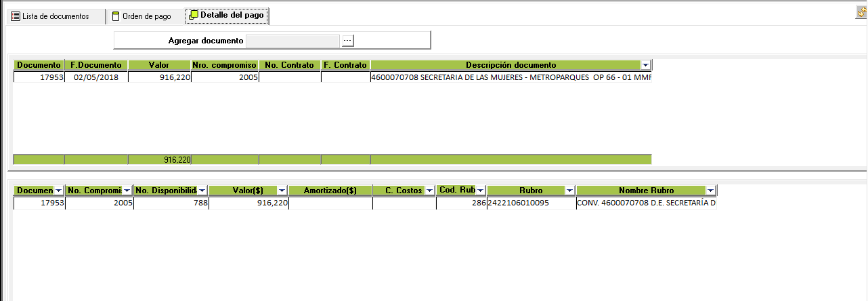Image resolution: width=868 pixels, height=301 pixels.
Task: Expand the Documento filter arrow in lower grid
Action: click(x=58, y=190)
